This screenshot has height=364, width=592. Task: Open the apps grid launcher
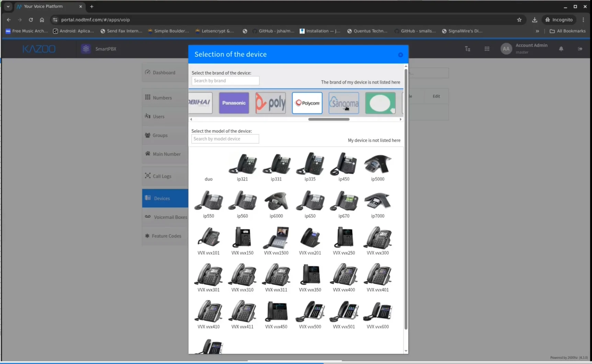click(487, 49)
